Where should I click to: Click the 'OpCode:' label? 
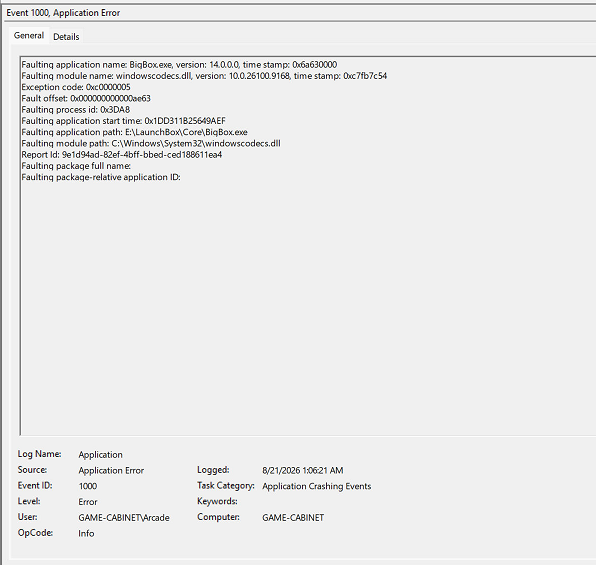pyautogui.click(x=35, y=533)
